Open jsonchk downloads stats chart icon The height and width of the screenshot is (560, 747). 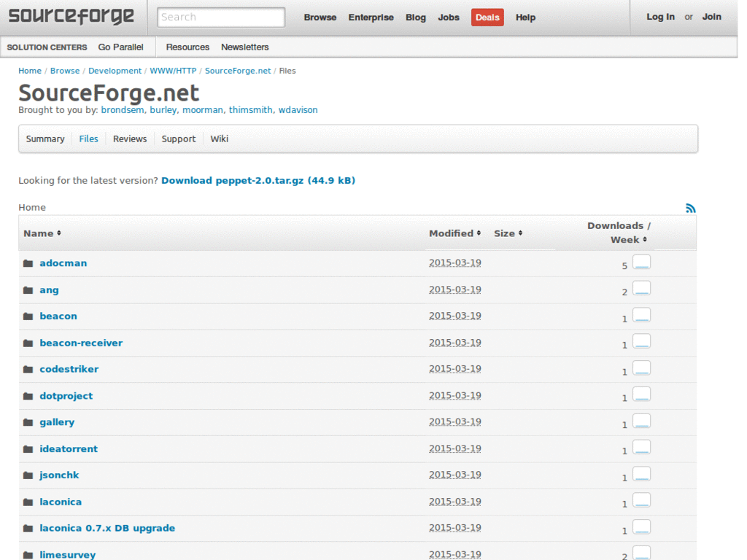pyautogui.click(x=641, y=474)
